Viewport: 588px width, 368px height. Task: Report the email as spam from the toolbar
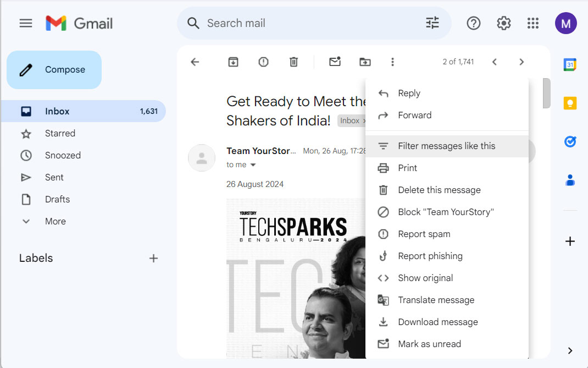coord(263,62)
